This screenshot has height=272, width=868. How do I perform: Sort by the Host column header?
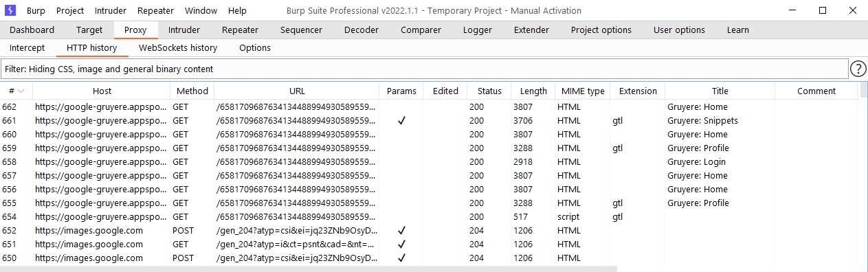tap(102, 91)
